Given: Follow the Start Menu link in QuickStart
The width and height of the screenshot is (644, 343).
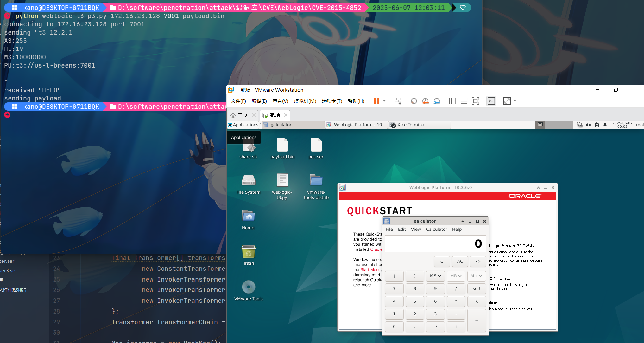Looking at the screenshot, I should pos(370,270).
